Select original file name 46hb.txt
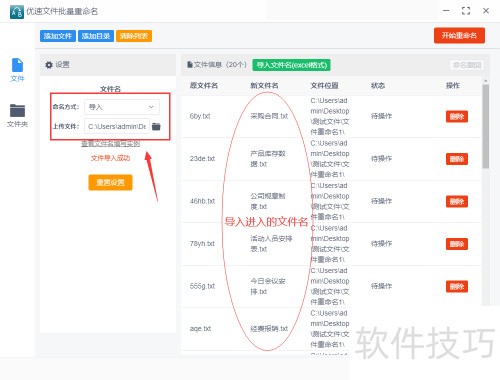Screen dimensions: 500x380 [202, 201]
